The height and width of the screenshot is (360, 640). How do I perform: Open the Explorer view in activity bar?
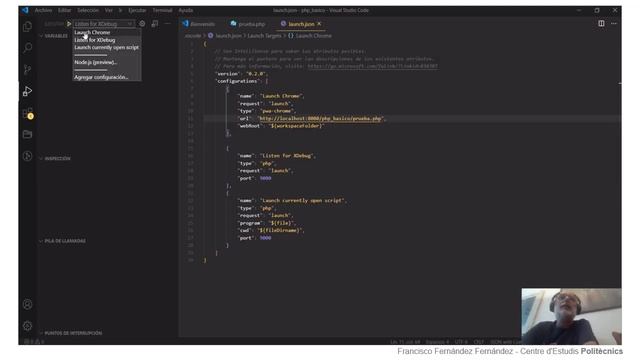pos(27,27)
